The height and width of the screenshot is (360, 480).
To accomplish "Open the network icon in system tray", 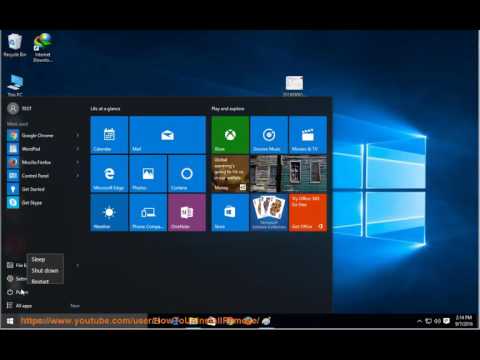I will coord(429,321).
